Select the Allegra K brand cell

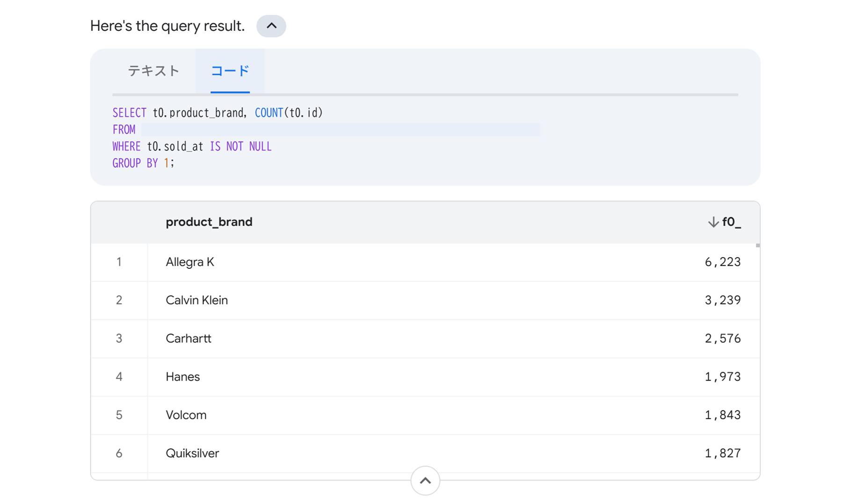[x=190, y=262]
